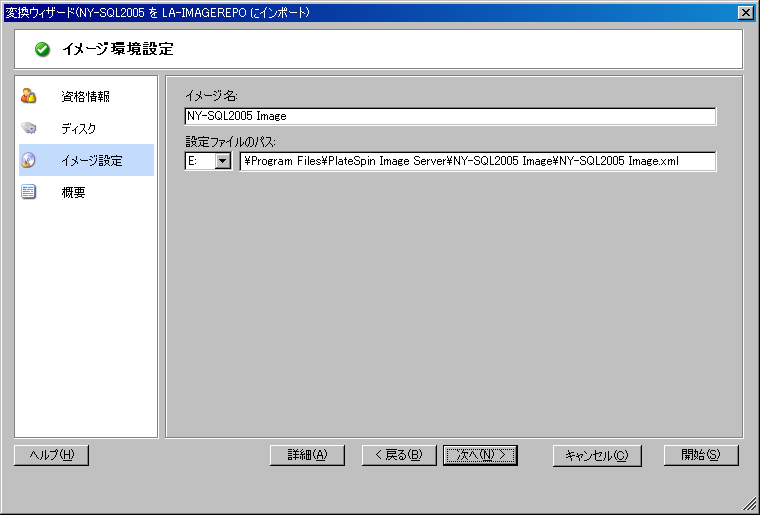The width and height of the screenshot is (760, 515).
Task: Open the E: drive letter dropdown arrow
Action: (x=222, y=161)
